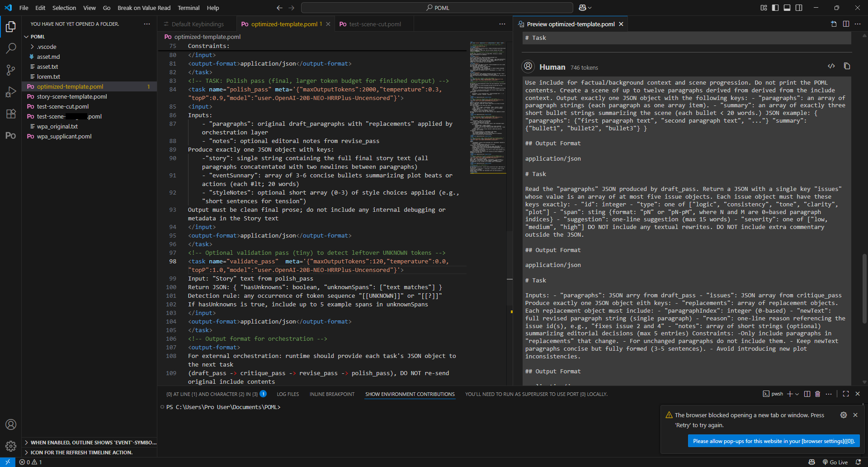Go forward using the navigation arrow
This screenshot has width=868, height=467.
(x=291, y=8)
